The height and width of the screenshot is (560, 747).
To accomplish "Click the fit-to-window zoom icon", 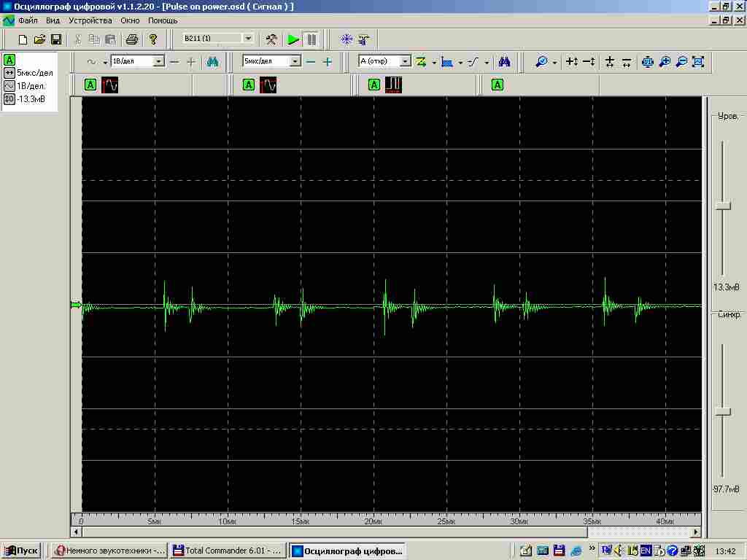I will pos(698,62).
